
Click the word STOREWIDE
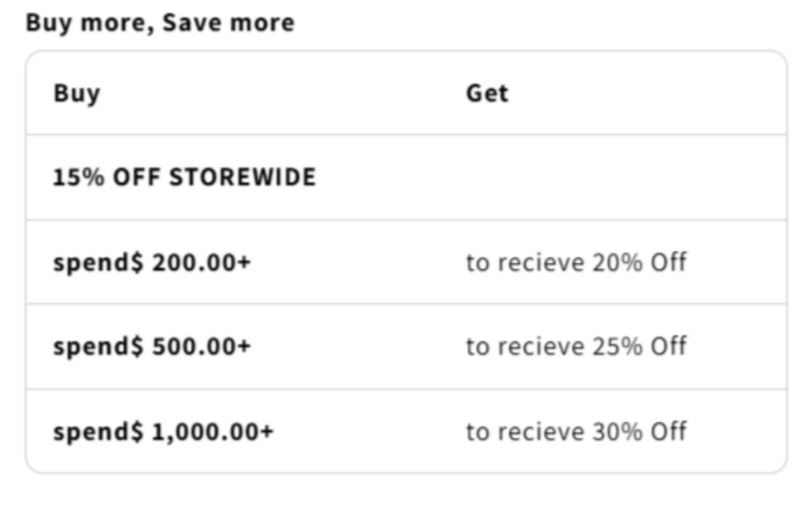point(242,177)
